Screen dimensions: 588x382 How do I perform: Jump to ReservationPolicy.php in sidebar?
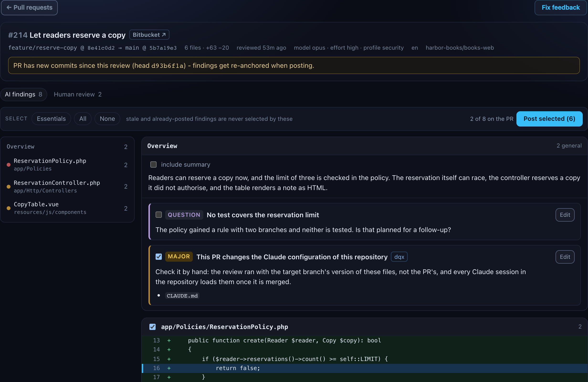[x=67, y=165]
